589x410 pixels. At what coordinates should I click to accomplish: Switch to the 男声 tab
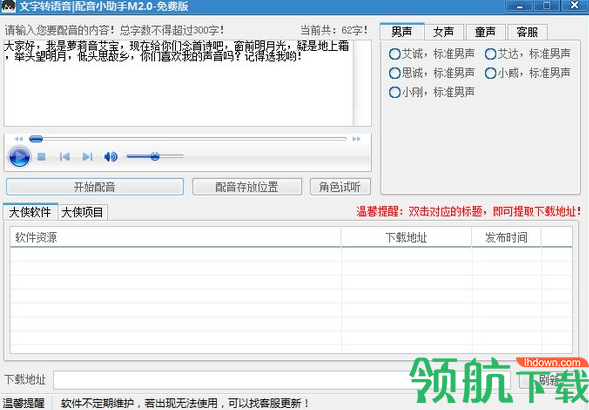point(402,32)
